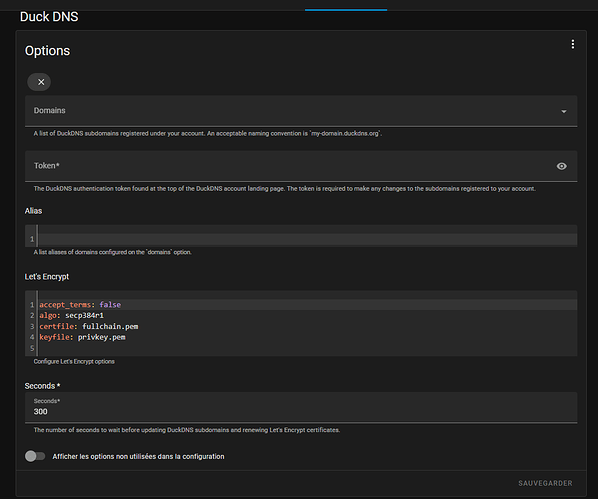
Task: Expand the Domains dropdown arrow
Action: coord(564,111)
